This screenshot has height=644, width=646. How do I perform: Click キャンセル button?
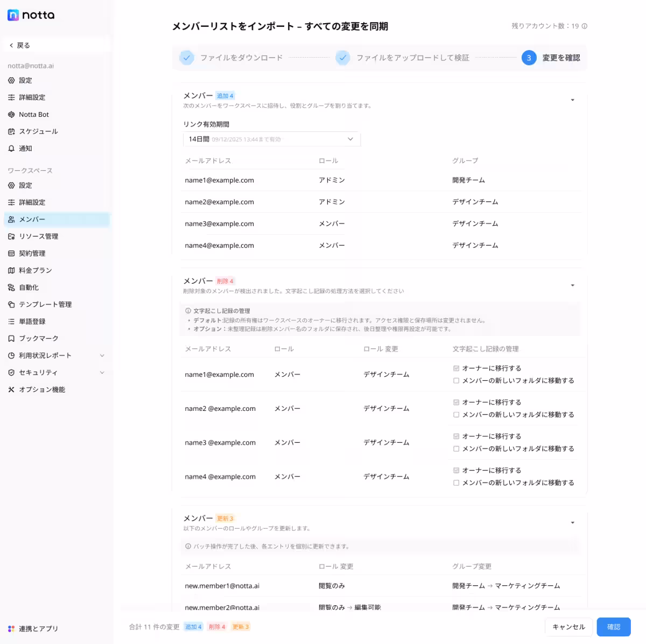568,627
